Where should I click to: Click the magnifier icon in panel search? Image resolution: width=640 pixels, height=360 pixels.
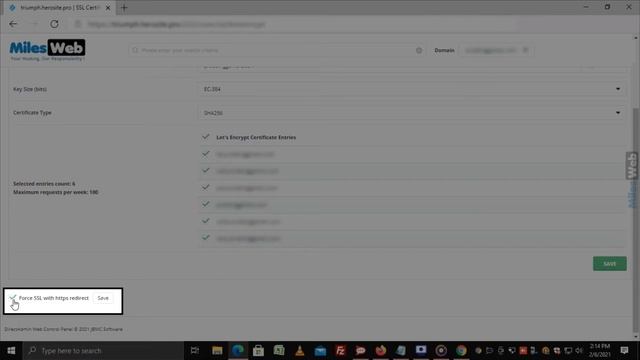[135, 50]
